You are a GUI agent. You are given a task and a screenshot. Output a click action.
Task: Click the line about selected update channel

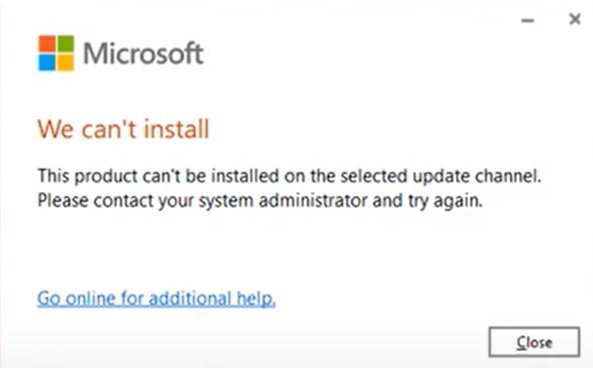tap(289, 176)
